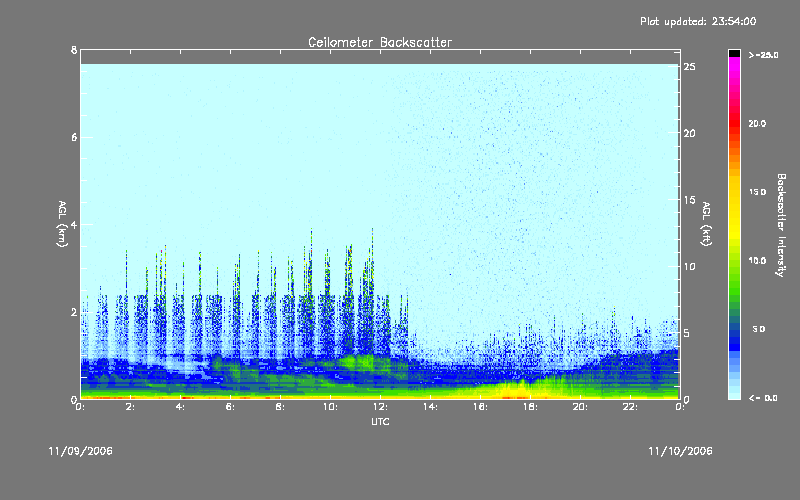The height and width of the screenshot is (500, 800).
Task: Click the '10:' hour tick on UTC axis
Action: [330, 407]
